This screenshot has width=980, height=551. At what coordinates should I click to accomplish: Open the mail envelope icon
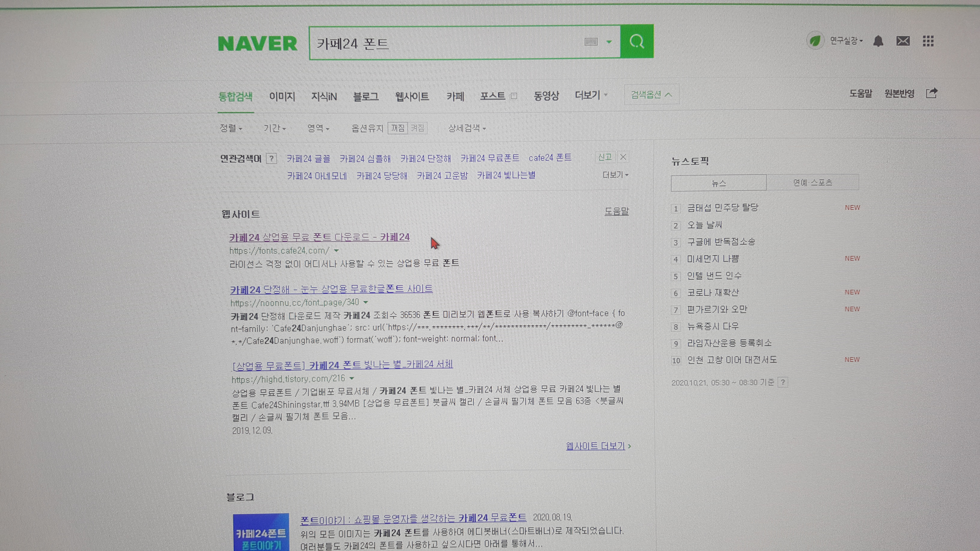click(x=903, y=41)
